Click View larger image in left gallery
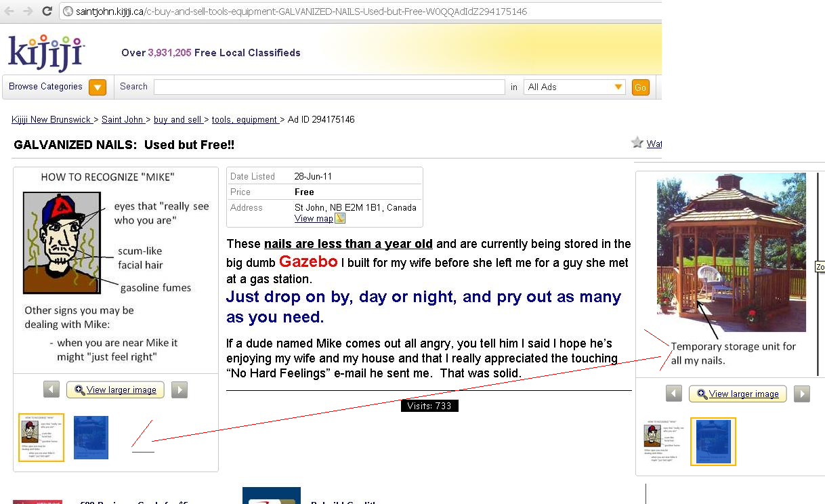The width and height of the screenshot is (825, 504). point(115,390)
